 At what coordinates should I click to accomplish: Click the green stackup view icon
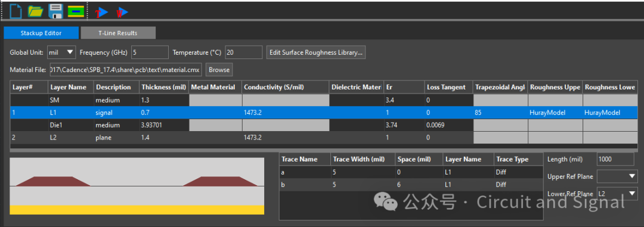coord(76,11)
